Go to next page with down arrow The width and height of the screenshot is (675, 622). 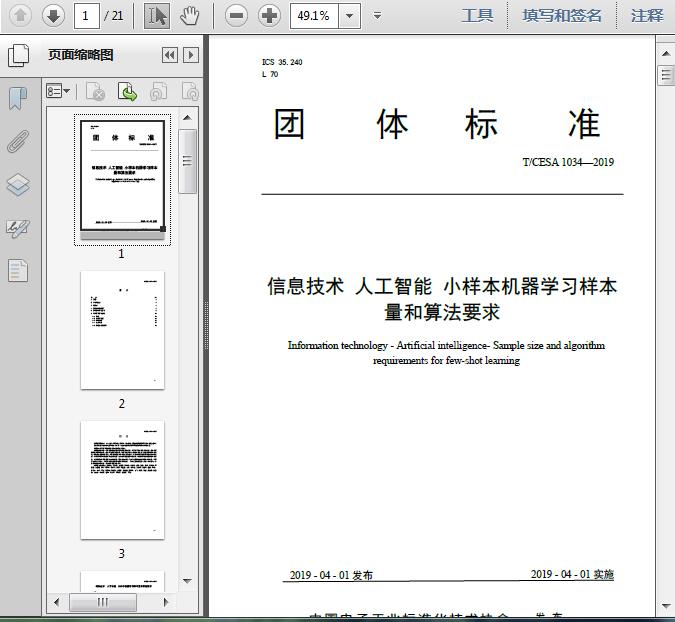[x=53, y=16]
